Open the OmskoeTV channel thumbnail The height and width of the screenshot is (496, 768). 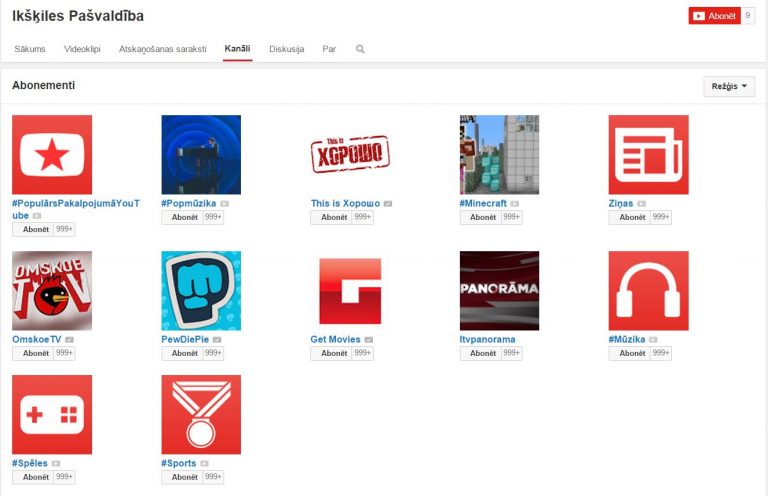coord(52,291)
